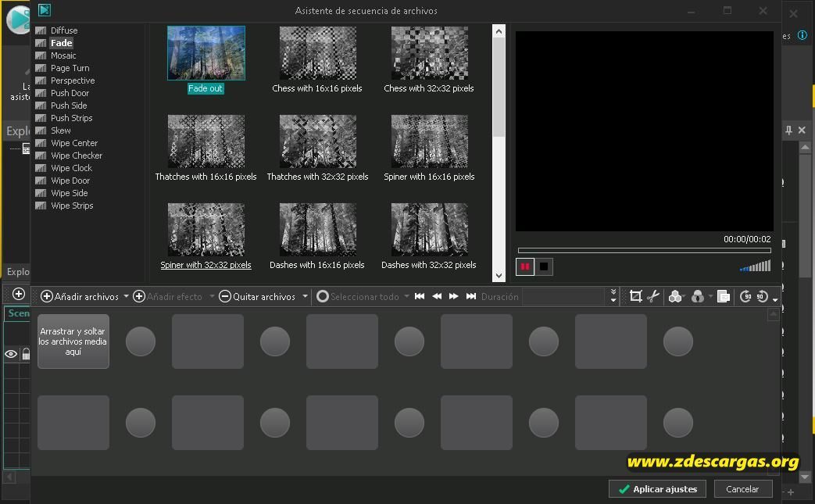Open the Seleccionar todo dropdown arrow
The image size is (815, 504).
[406, 297]
